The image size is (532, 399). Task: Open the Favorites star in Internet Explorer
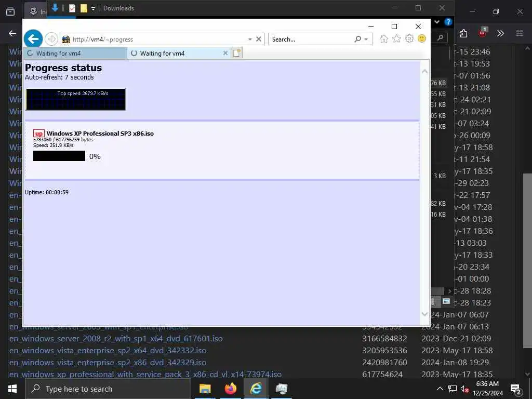click(x=396, y=38)
